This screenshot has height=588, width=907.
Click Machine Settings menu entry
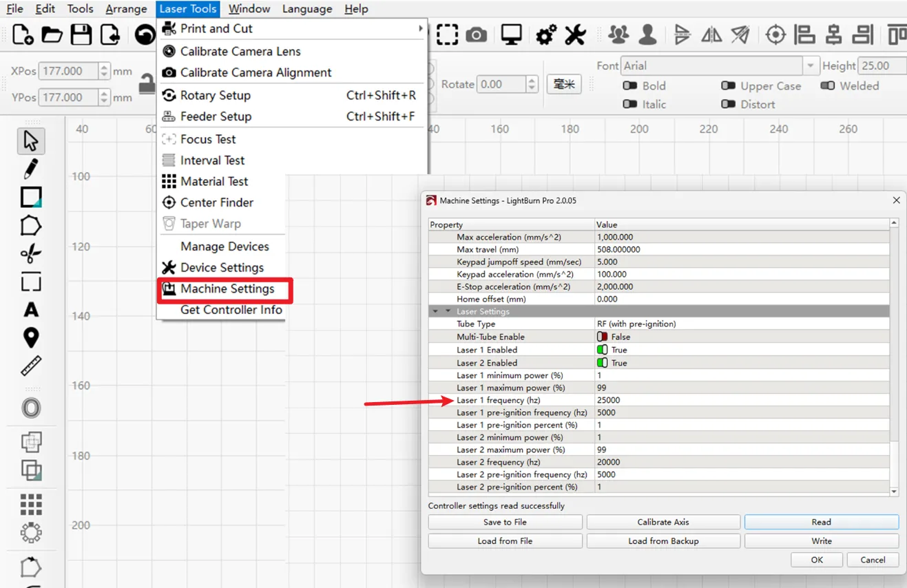pos(227,289)
